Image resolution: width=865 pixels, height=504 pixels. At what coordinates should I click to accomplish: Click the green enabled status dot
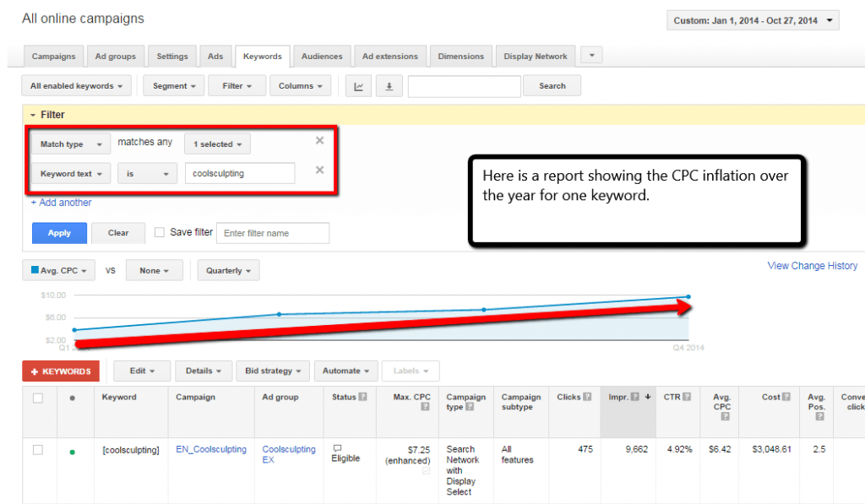(72, 452)
